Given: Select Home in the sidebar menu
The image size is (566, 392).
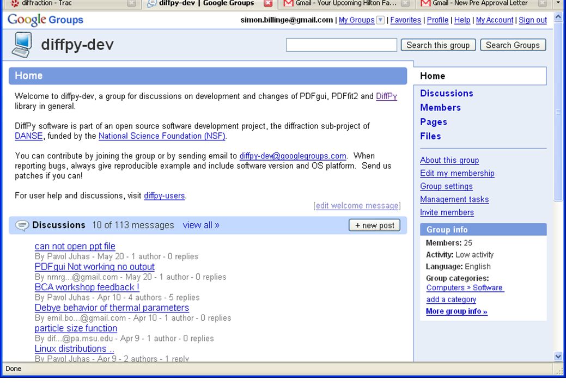Looking at the screenshot, I should click(480, 76).
